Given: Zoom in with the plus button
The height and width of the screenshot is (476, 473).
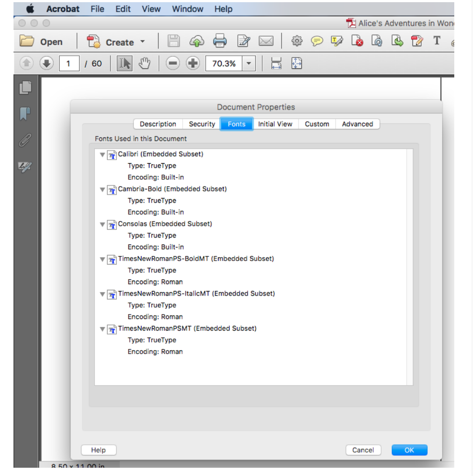Looking at the screenshot, I should pyautogui.click(x=193, y=64).
